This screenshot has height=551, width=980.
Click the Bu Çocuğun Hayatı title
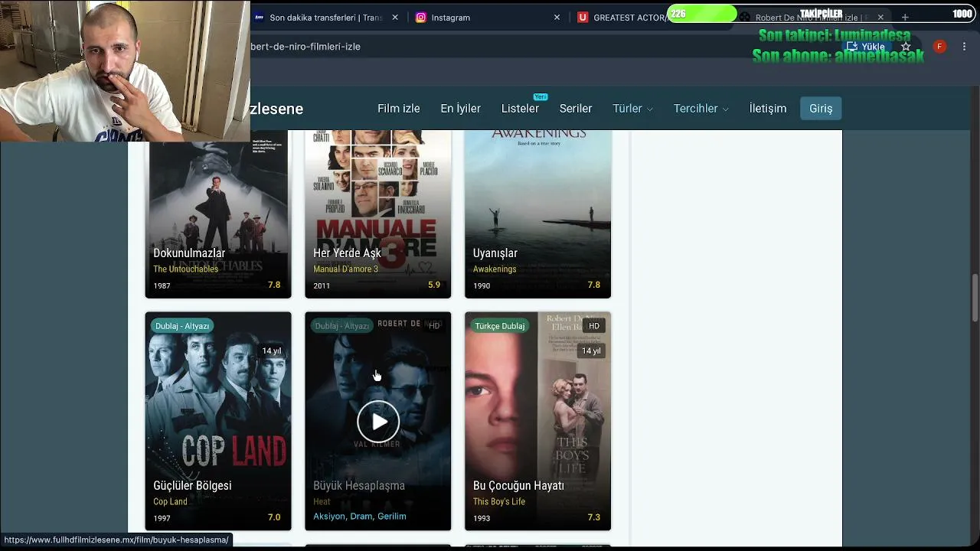click(x=518, y=486)
